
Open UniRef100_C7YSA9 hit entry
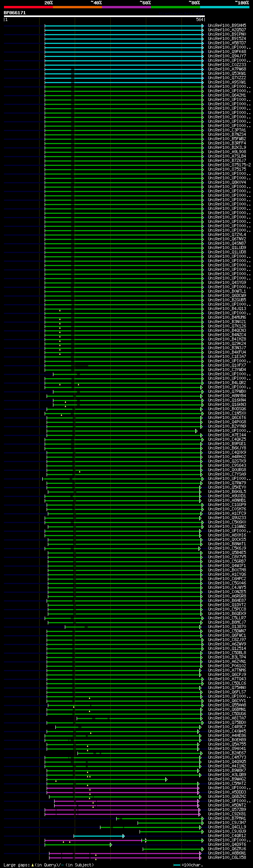(x=227, y=474)
